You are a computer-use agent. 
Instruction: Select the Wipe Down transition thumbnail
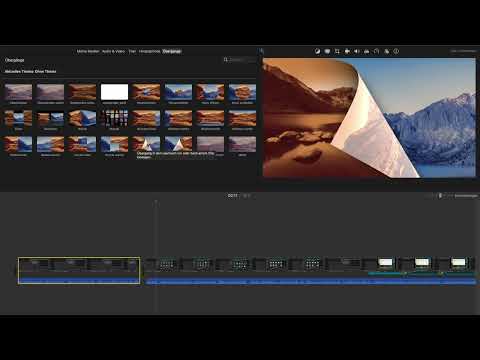242,118
